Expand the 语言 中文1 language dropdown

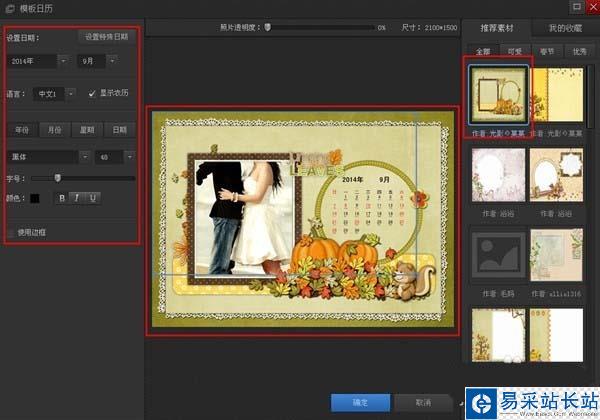pyautogui.click(x=70, y=93)
